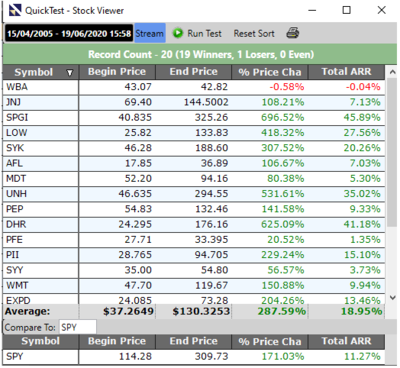The height and width of the screenshot is (368, 400).
Task: Select the PII symbol cell
Action: (x=41, y=255)
